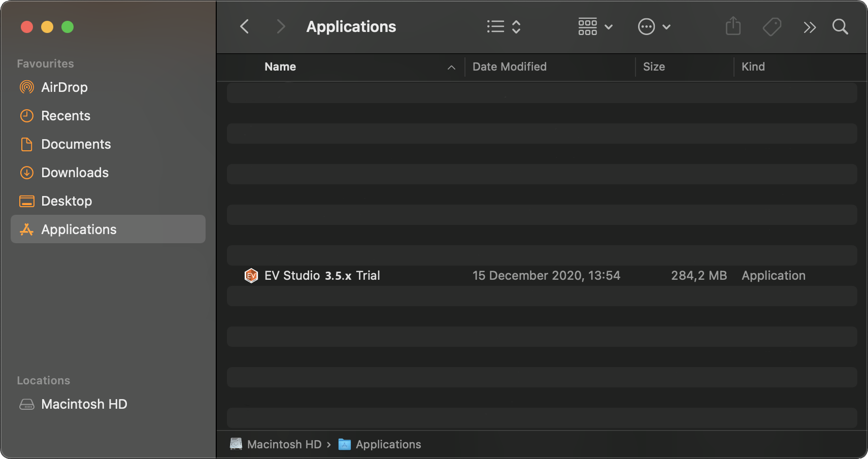Show more toolbar items double-chevron

point(810,27)
